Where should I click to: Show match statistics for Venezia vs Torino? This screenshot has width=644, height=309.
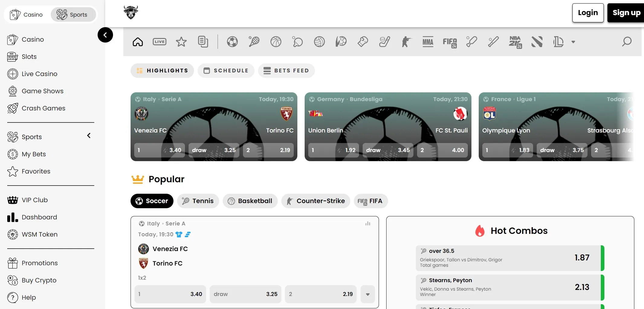(x=367, y=224)
